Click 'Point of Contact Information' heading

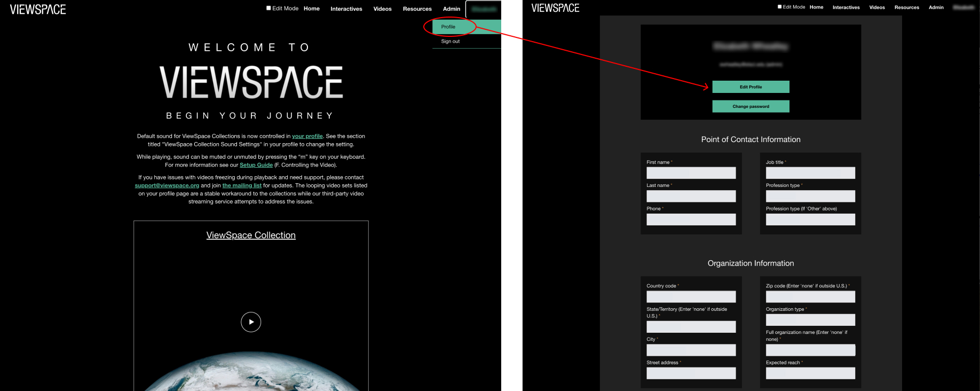pyautogui.click(x=750, y=139)
